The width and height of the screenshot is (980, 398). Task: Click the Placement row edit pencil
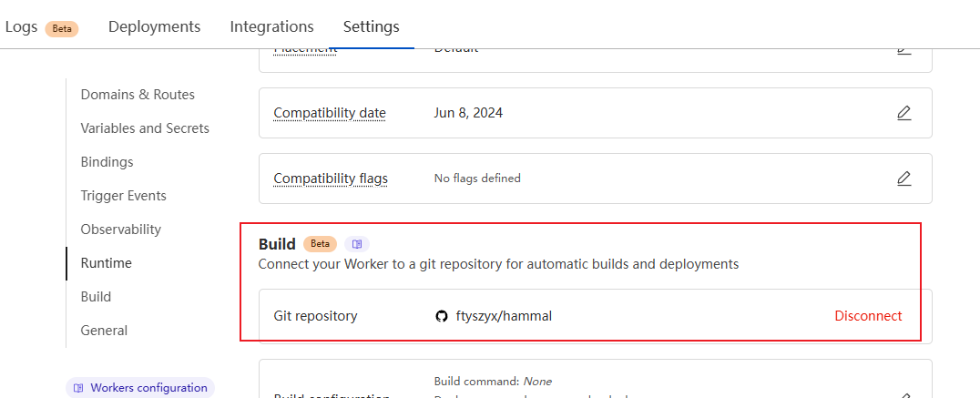click(x=903, y=49)
